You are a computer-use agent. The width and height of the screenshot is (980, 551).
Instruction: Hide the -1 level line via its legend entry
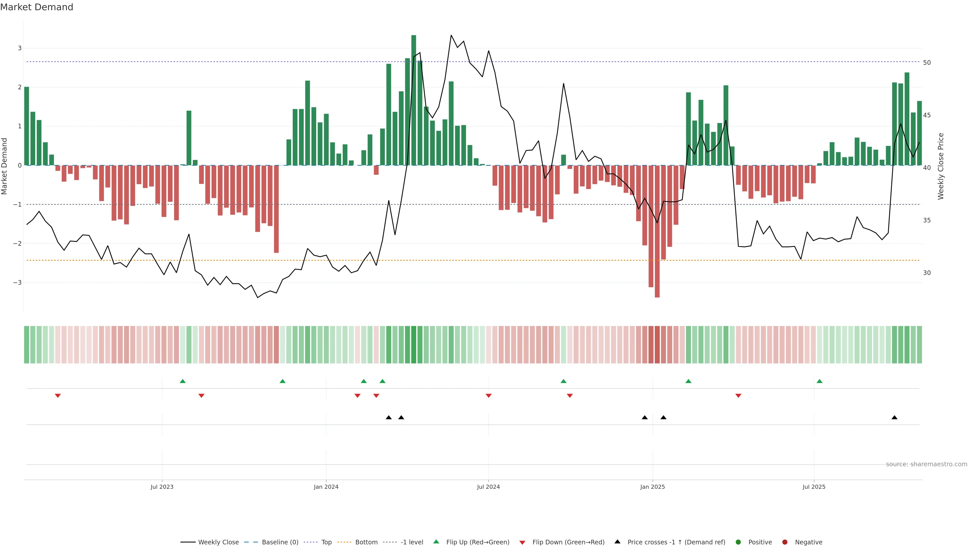(x=412, y=542)
